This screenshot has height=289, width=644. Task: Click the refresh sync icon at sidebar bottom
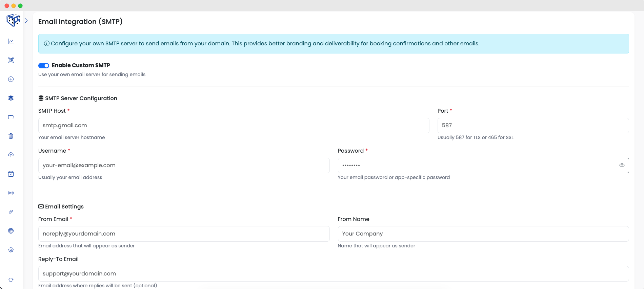(x=11, y=280)
